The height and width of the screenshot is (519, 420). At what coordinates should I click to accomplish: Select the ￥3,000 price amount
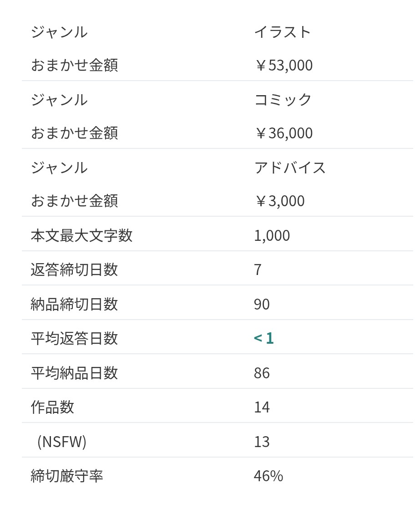(279, 201)
